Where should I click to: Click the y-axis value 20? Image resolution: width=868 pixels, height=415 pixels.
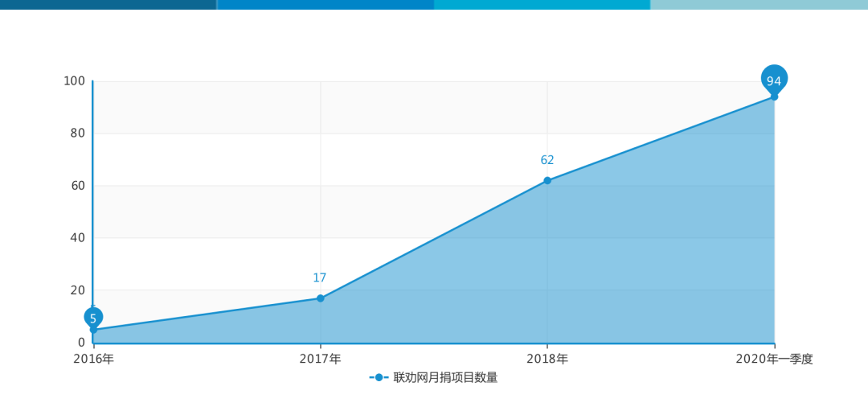coord(77,290)
